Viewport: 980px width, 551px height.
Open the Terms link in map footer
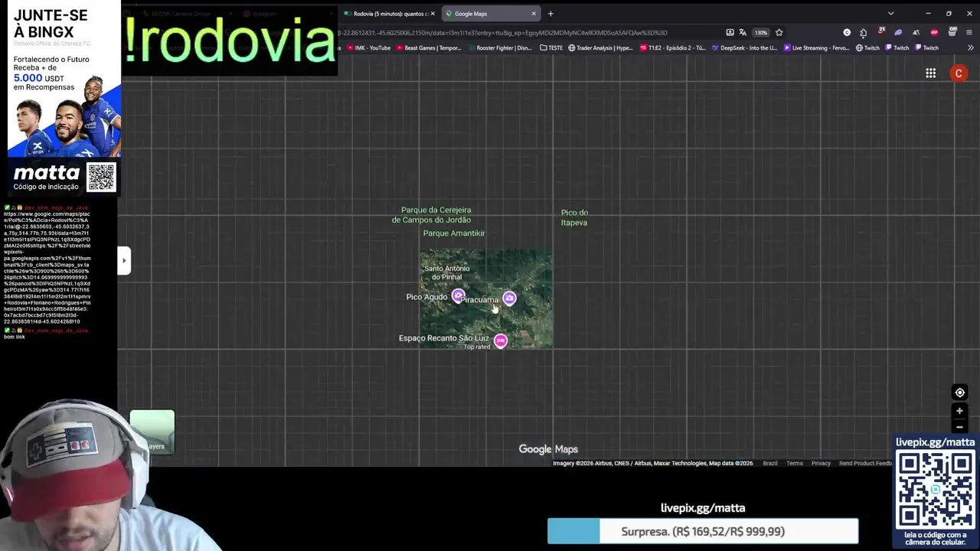coord(795,463)
